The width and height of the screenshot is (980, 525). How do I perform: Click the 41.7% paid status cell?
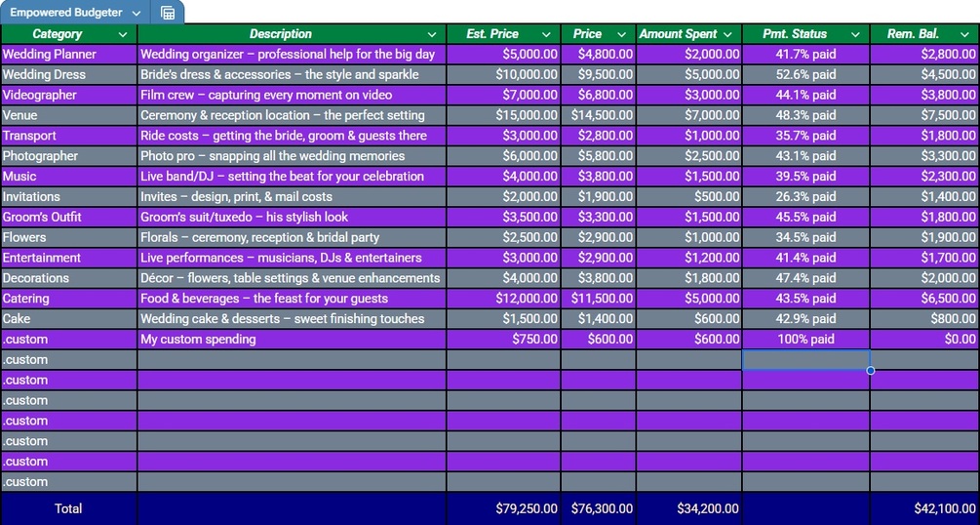[805, 55]
